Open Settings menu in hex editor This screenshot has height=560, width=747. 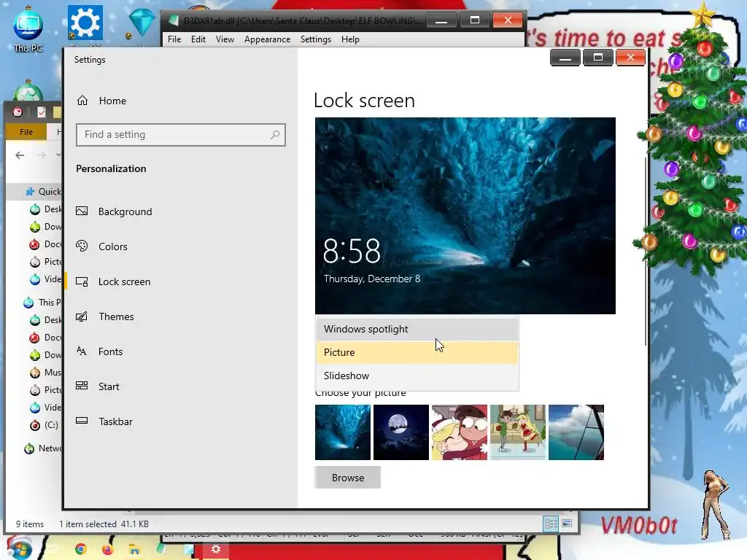315,39
